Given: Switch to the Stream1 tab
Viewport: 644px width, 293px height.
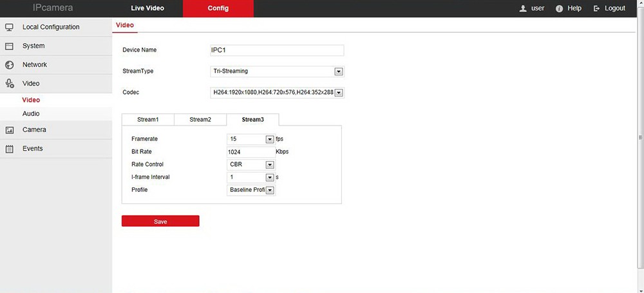Looking at the screenshot, I should [147, 120].
